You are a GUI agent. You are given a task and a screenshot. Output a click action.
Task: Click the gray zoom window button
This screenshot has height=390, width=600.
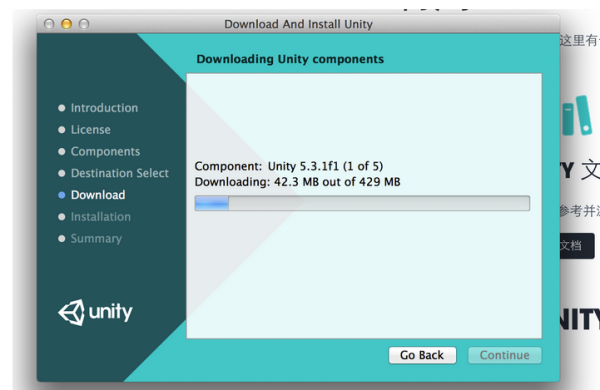(x=84, y=24)
